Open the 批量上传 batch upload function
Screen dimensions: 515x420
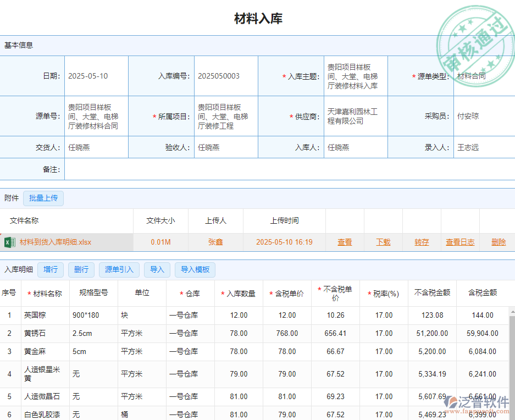[x=43, y=198]
